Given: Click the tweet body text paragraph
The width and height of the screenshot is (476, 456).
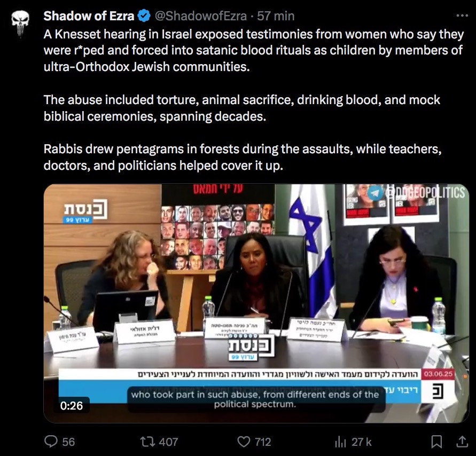Looking at the screenshot, I should point(254,100).
